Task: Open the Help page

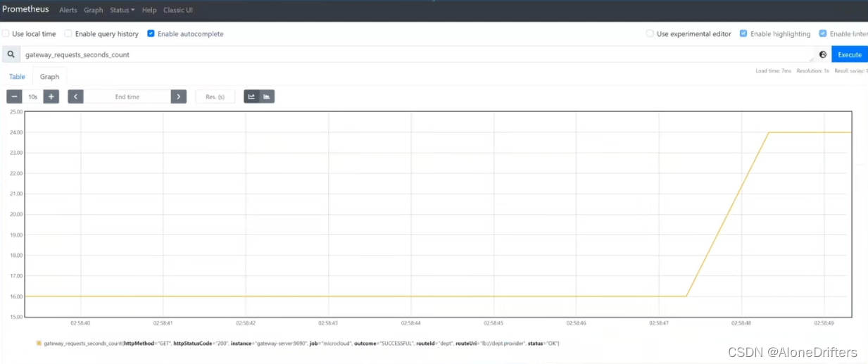Action: (x=149, y=11)
